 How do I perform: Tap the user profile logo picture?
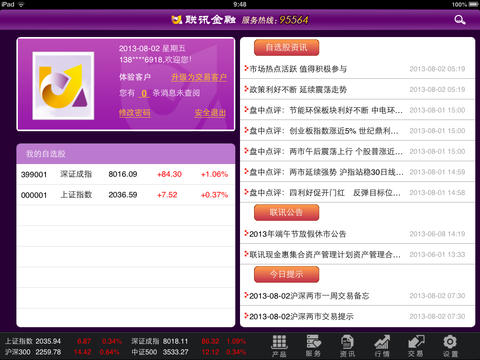63,86
